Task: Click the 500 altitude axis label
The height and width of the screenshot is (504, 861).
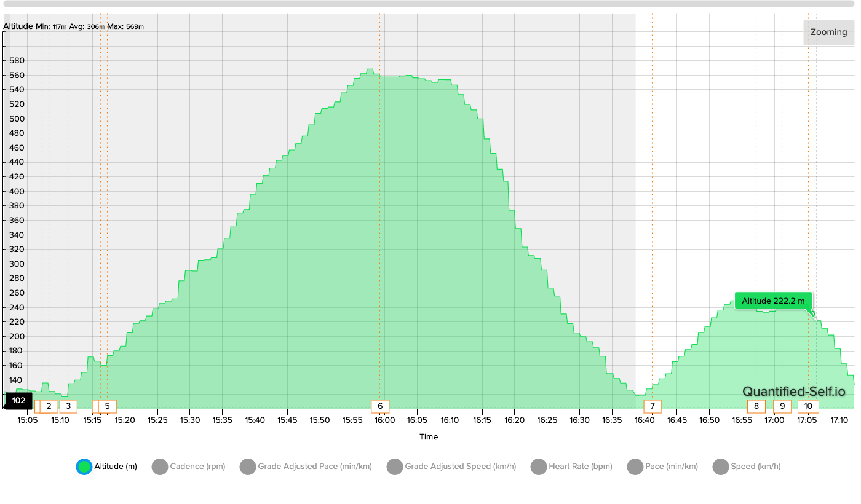Action: pyautogui.click(x=17, y=119)
